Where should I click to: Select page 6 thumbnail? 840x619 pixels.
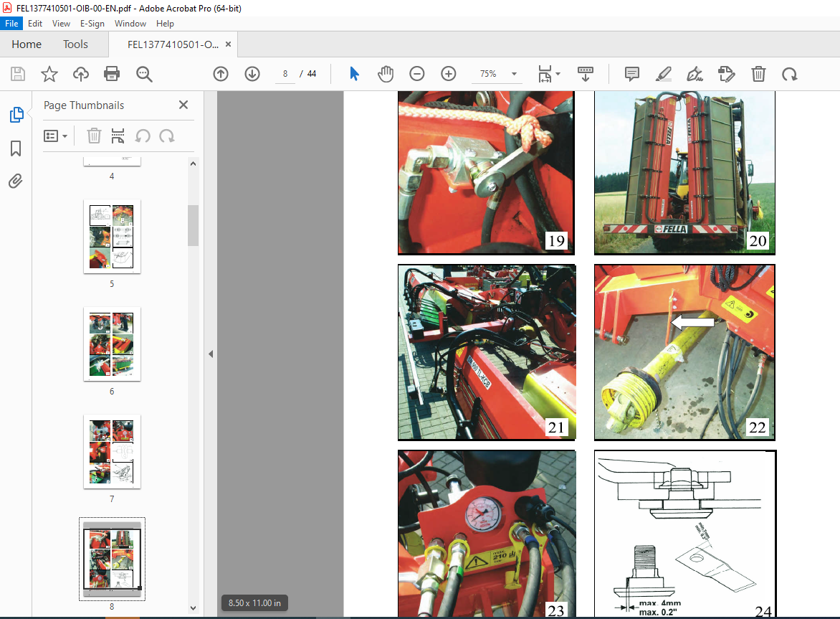click(x=112, y=344)
